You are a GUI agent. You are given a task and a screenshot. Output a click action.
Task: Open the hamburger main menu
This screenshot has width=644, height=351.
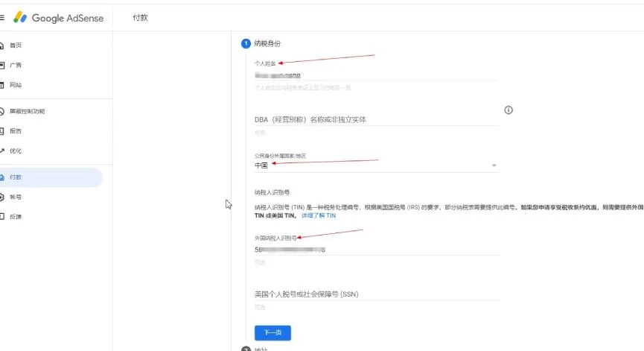[x=1, y=18]
